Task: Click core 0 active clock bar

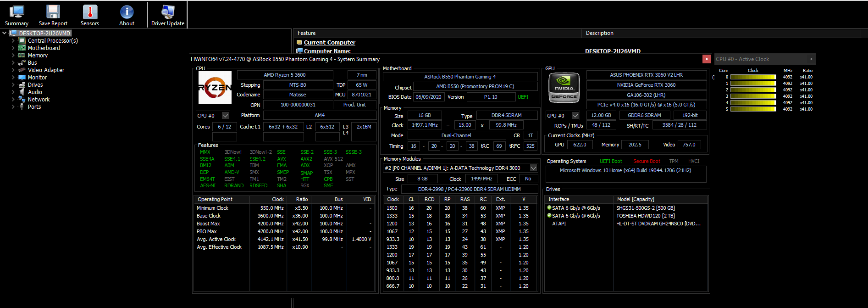Action: (x=753, y=77)
